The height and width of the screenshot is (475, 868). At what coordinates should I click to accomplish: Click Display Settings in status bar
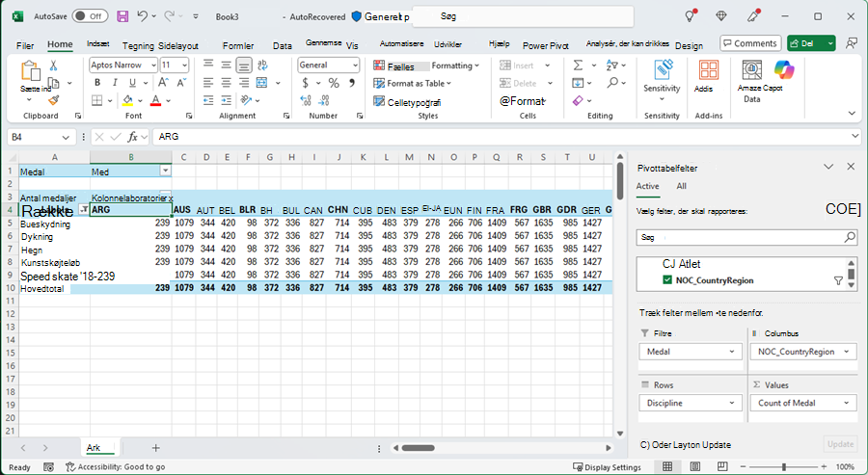607,467
